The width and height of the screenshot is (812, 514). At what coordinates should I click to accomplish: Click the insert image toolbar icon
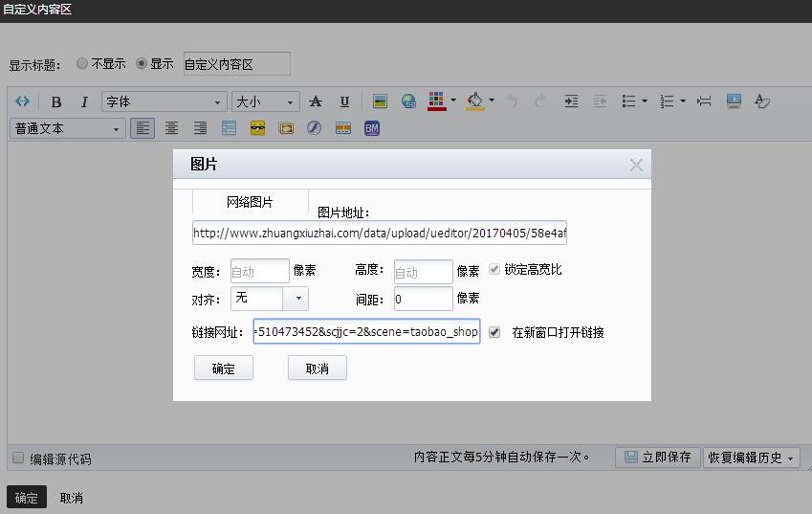[380, 101]
